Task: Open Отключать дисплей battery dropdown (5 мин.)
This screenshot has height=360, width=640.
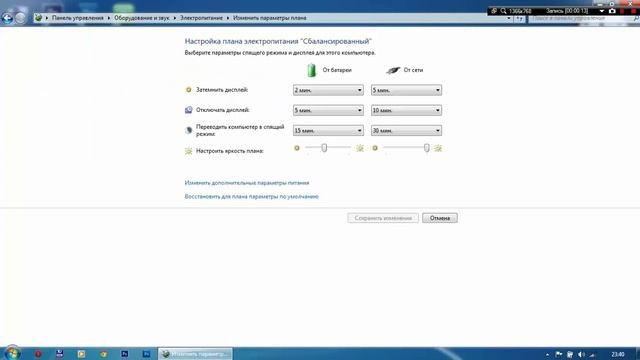Action: pyautogui.click(x=328, y=110)
